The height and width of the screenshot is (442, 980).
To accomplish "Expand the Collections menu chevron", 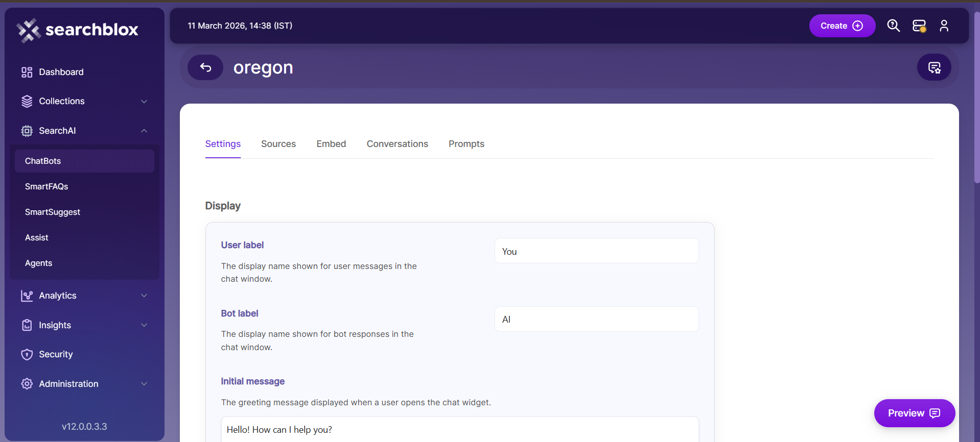I will pyautogui.click(x=144, y=101).
